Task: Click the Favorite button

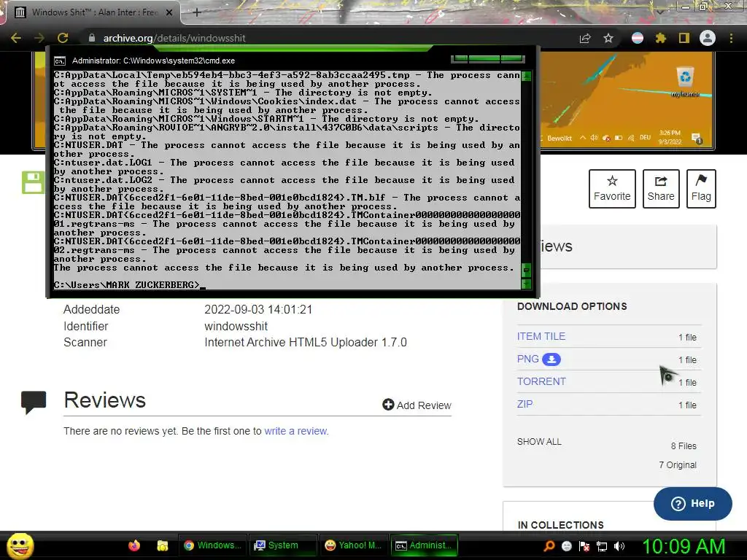Action: 612,189
